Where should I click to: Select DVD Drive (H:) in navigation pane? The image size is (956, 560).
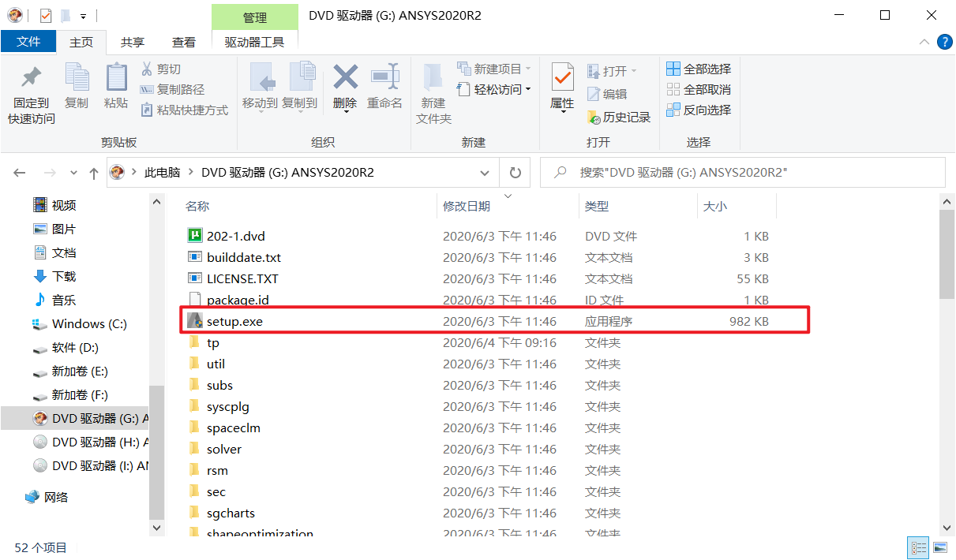click(90, 442)
